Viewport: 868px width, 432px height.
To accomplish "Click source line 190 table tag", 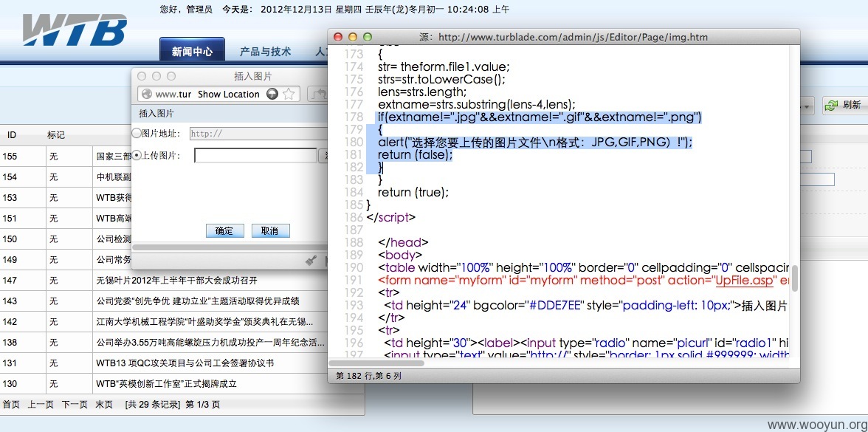I will pos(584,267).
